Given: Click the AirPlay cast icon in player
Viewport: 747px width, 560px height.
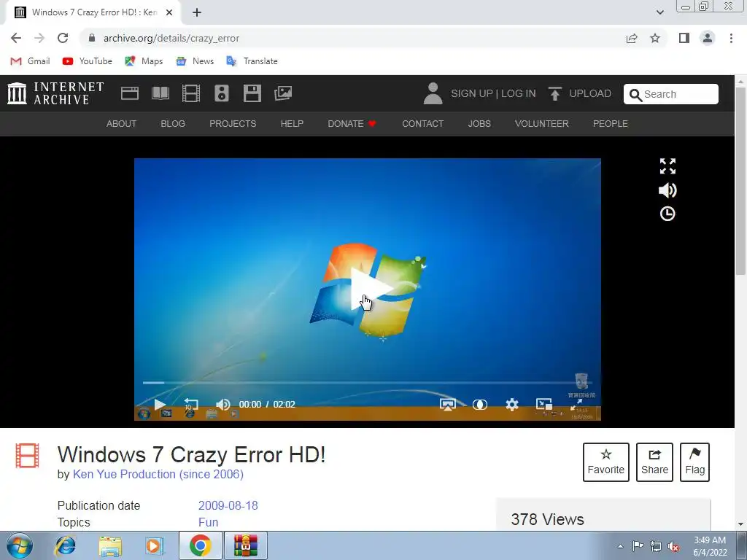Looking at the screenshot, I should tap(447, 404).
